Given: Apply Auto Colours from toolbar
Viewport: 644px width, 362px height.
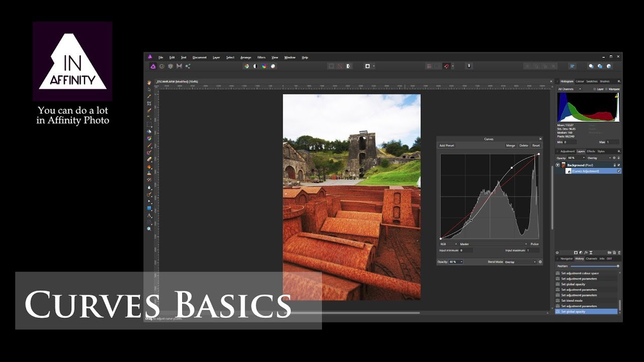Looking at the screenshot, I should point(264,66).
